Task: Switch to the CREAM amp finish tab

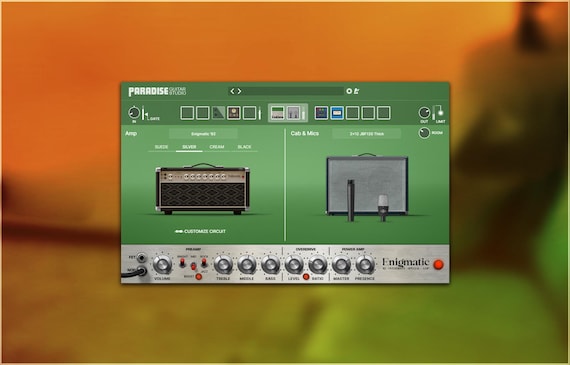Action: pos(217,147)
